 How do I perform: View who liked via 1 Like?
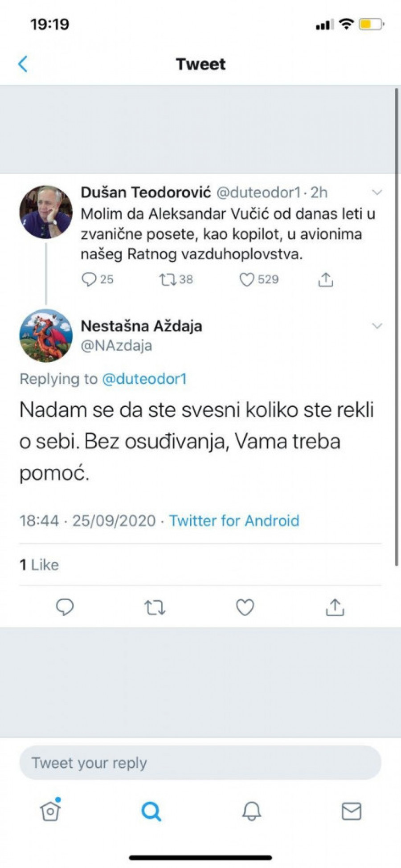pos(39,565)
